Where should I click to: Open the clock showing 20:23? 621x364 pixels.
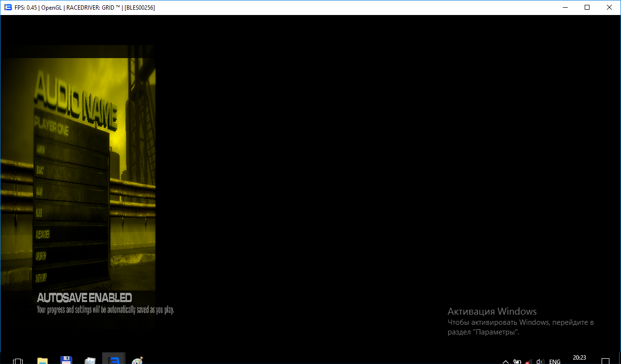pos(579,358)
